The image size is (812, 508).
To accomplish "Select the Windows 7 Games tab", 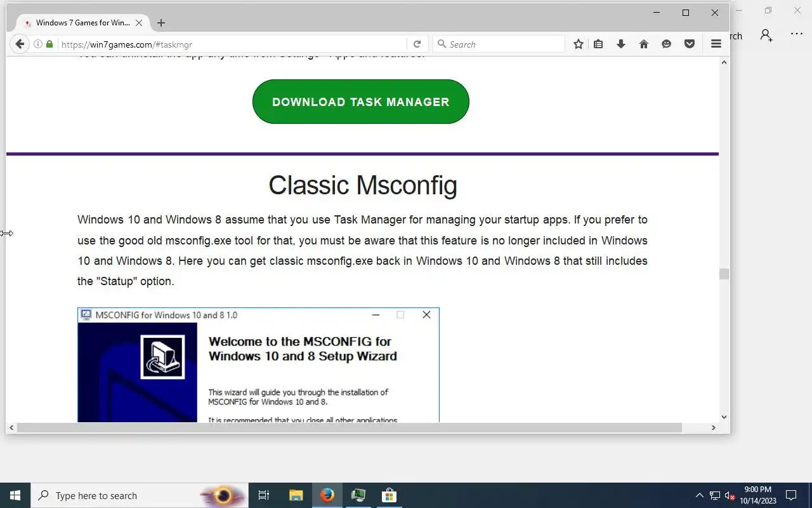I will click(x=82, y=23).
